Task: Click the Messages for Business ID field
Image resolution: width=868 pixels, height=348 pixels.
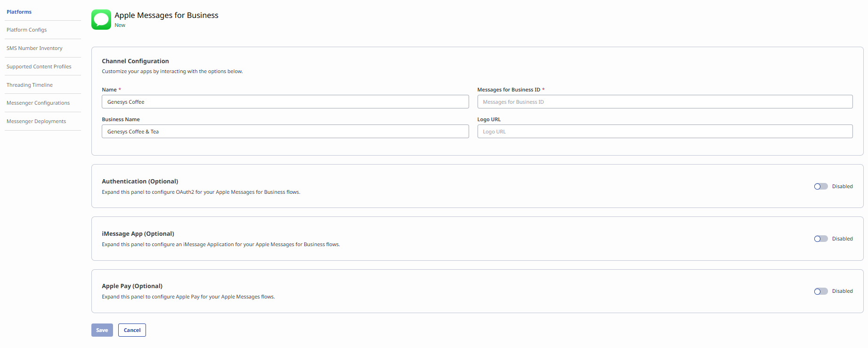Action: 665,102
